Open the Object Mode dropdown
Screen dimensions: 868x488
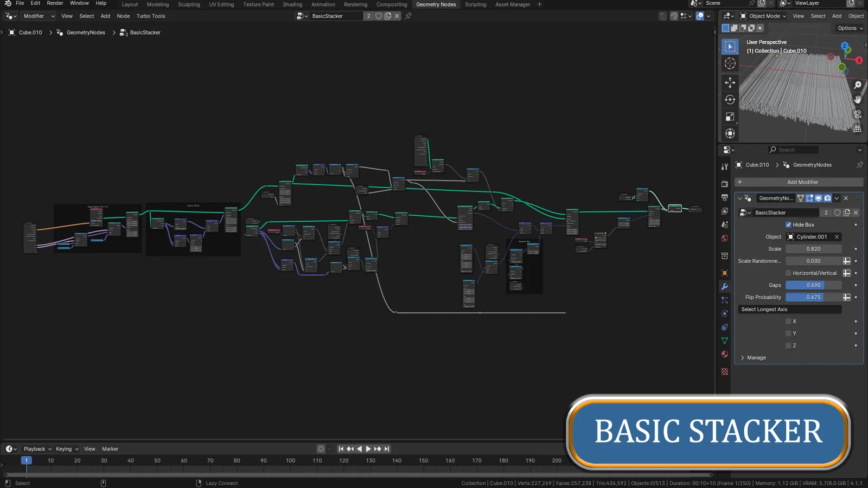coord(762,16)
